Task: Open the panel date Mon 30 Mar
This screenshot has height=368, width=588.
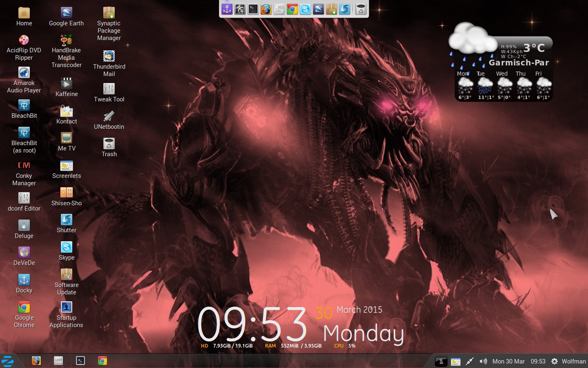Action: click(508, 361)
